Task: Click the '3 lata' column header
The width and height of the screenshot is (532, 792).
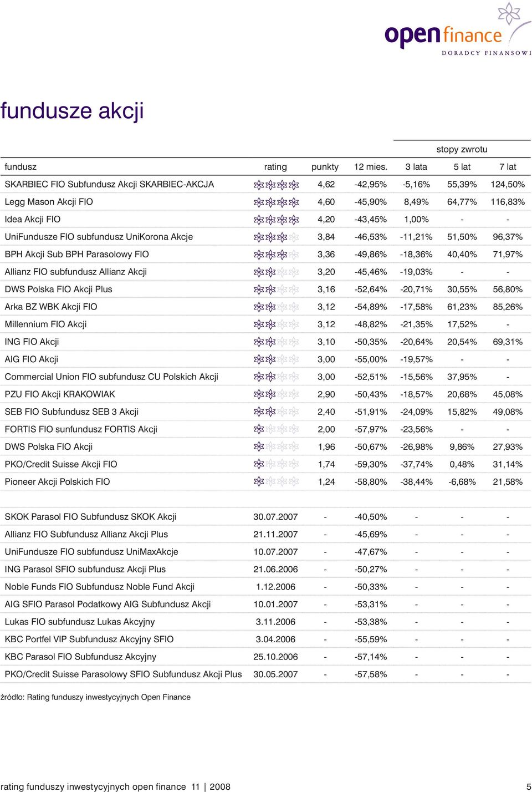Action: click(x=416, y=166)
